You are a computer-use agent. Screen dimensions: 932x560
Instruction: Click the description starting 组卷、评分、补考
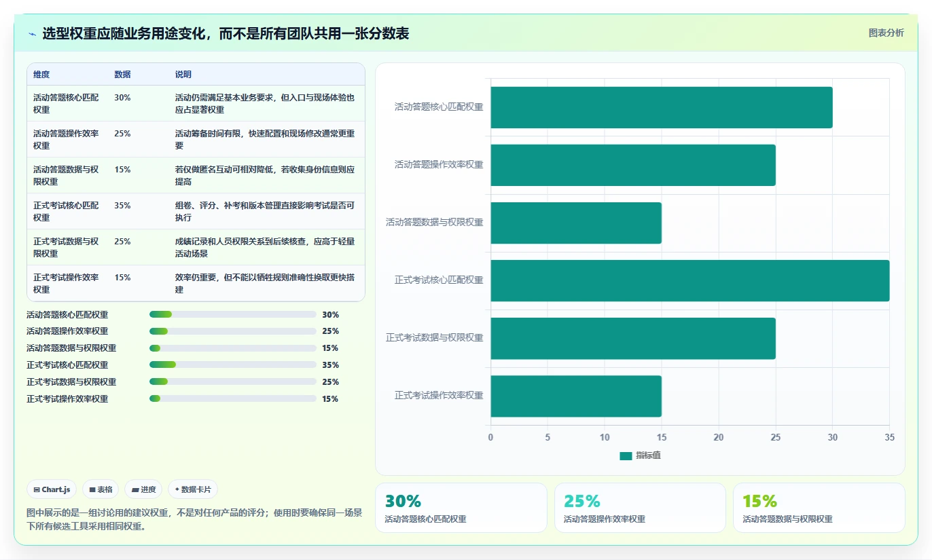(x=265, y=212)
